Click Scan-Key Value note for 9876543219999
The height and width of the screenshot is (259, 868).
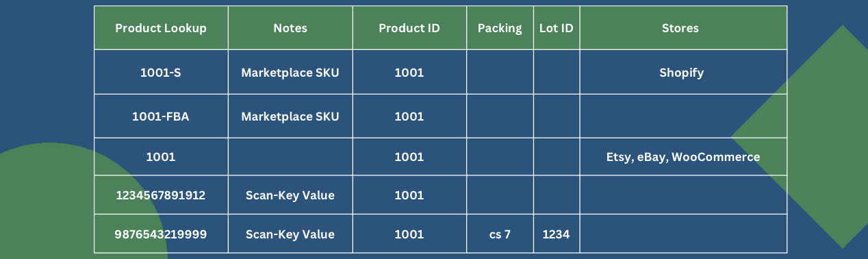click(290, 234)
